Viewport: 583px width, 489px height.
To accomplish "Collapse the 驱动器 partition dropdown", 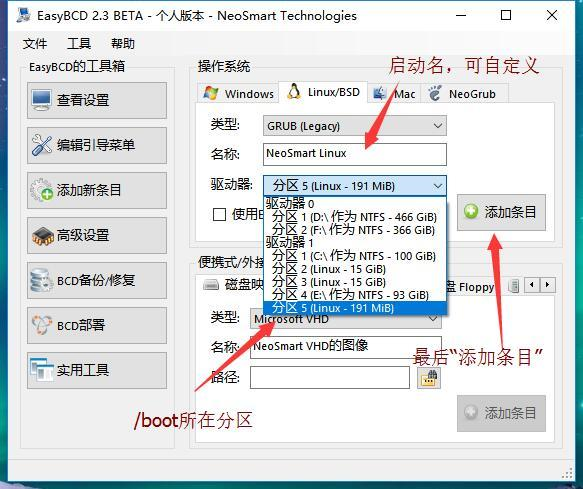I will [438, 186].
